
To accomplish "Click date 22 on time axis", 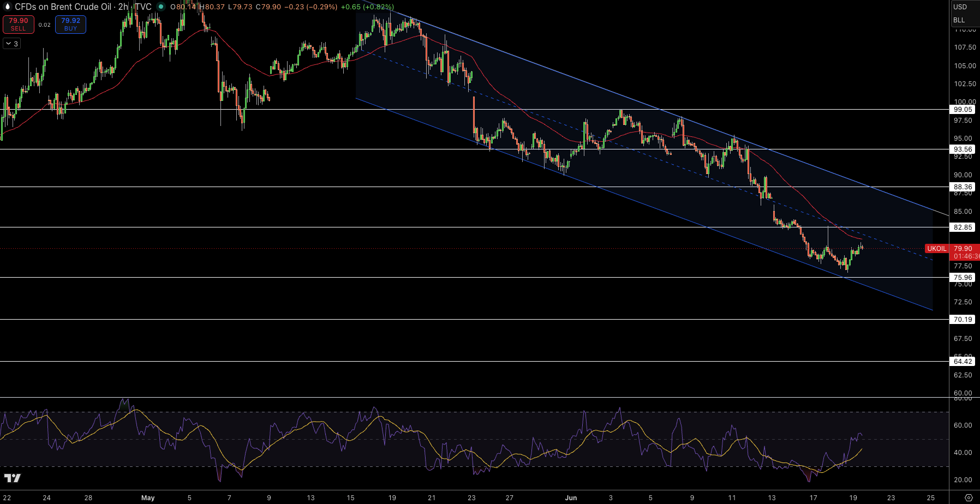I will click(x=7, y=498).
